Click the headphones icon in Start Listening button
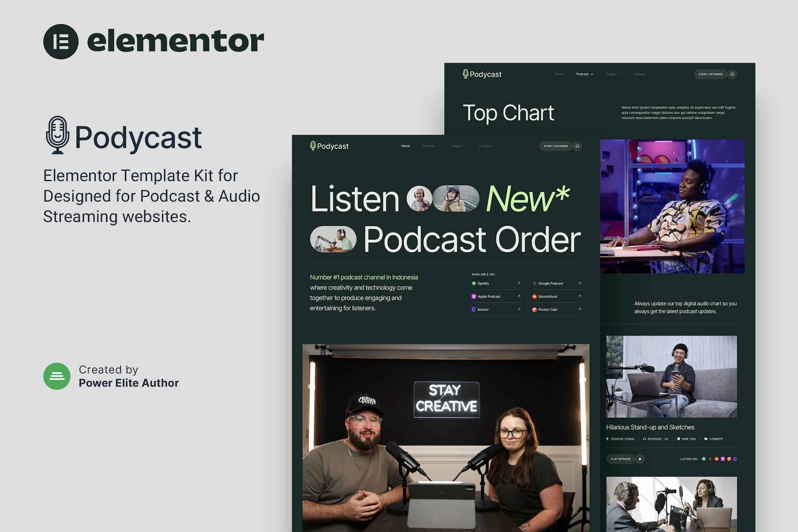Viewport: 798px width, 532px height. (577, 146)
